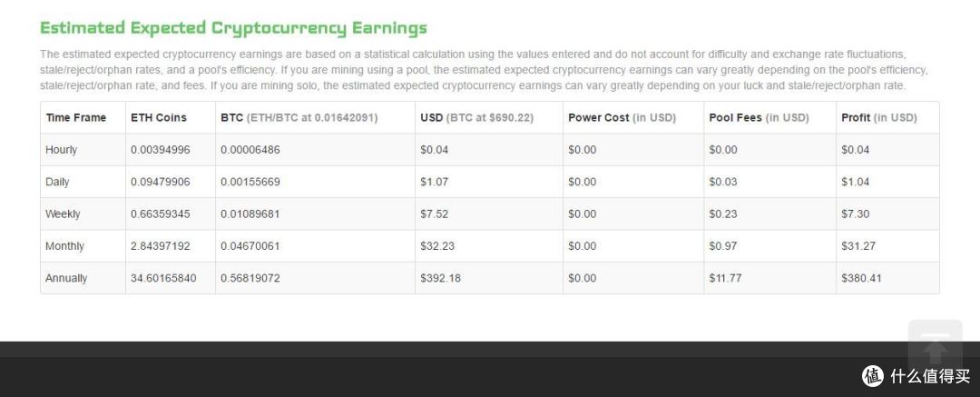Select the Time Frame column header
The height and width of the screenshot is (397, 980).
click(75, 118)
